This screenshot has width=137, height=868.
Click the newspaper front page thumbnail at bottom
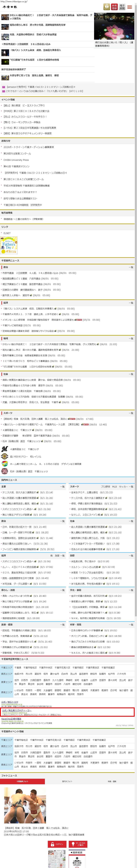tap(57, 859)
